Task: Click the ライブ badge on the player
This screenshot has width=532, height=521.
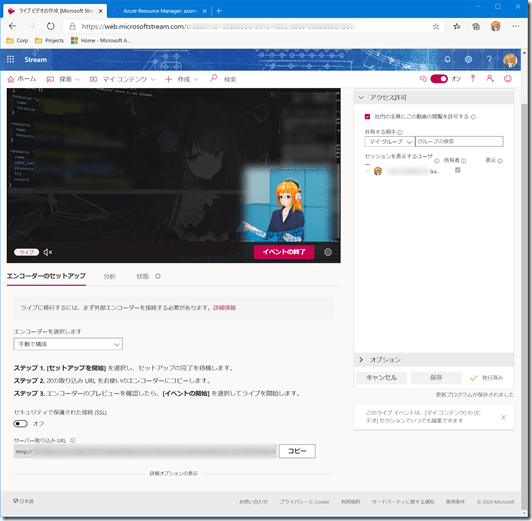Action: (26, 252)
